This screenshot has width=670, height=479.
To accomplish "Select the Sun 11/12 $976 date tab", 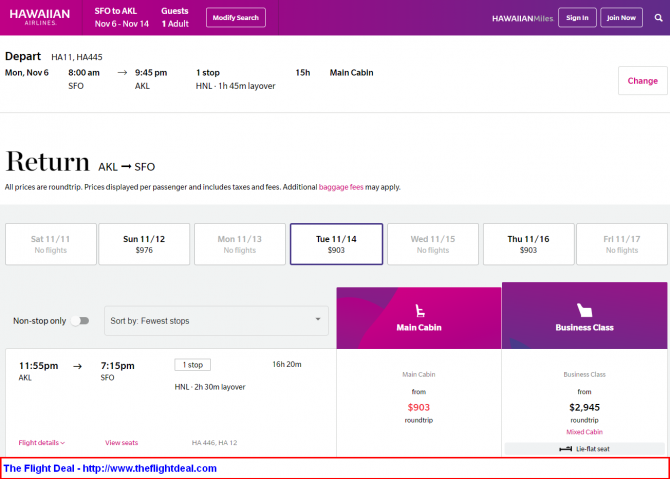I will [144, 244].
